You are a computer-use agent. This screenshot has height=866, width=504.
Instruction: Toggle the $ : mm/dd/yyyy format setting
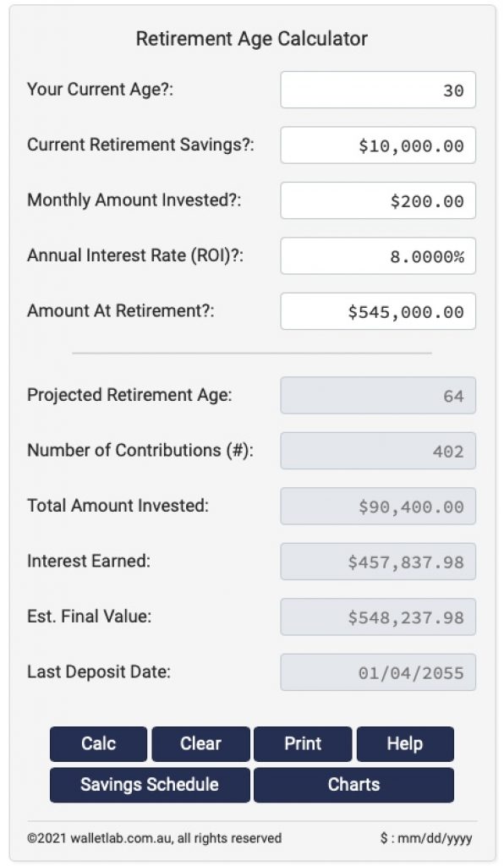426,838
